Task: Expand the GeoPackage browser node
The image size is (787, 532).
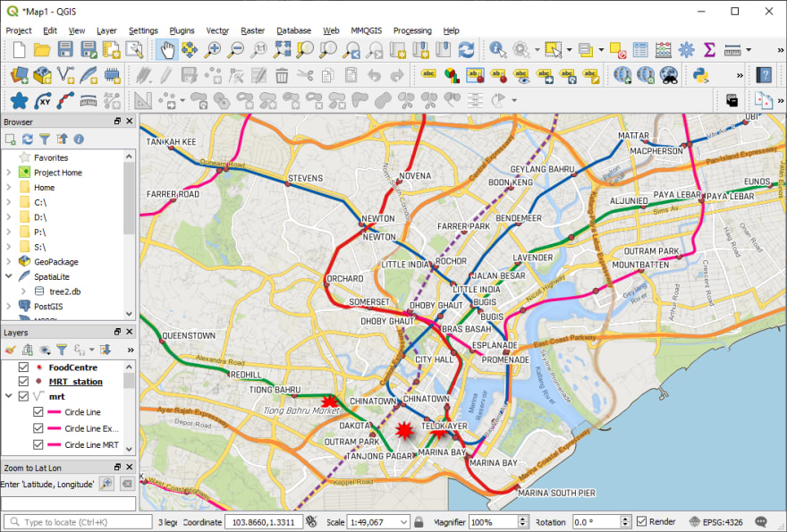Action: (9, 261)
